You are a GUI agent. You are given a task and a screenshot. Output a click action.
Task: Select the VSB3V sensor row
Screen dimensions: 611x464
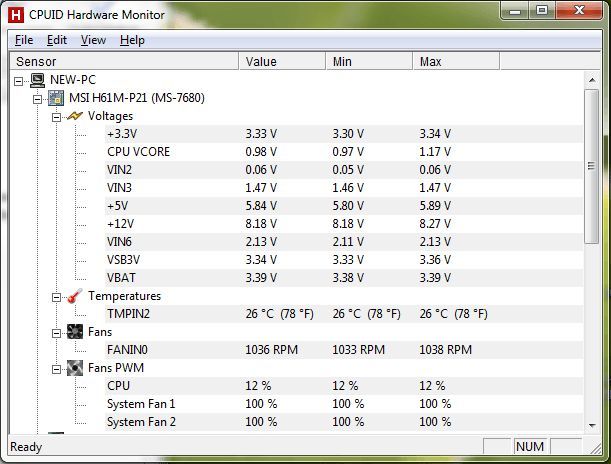[344, 260]
